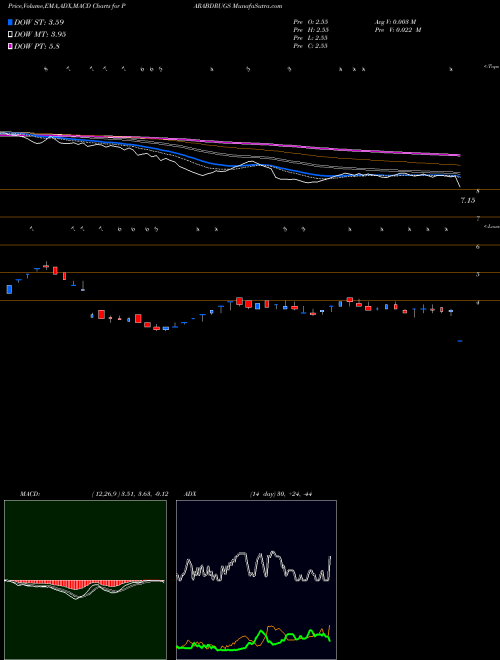Click the chart title 'Price,Volume,EMA,ADX,MACD Charts for P'
Image resolution: width=500 pixels, height=660 pixels.
click(66, 6)
